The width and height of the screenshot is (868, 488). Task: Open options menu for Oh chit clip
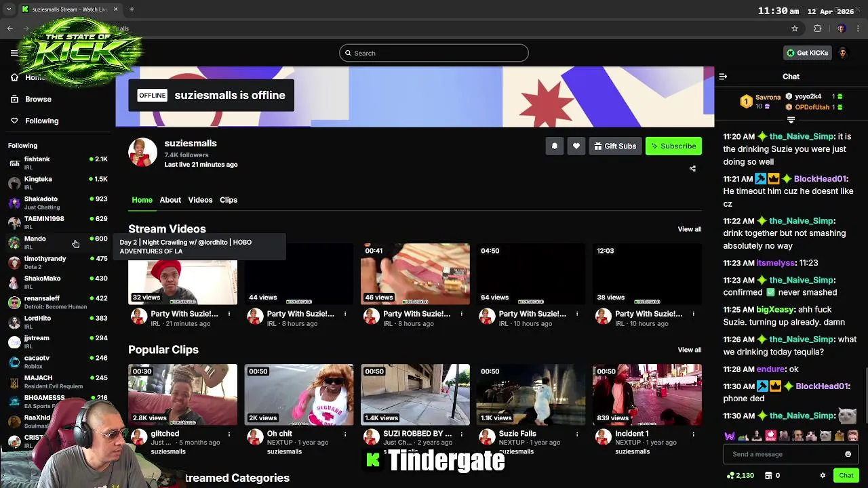point(345,434)
